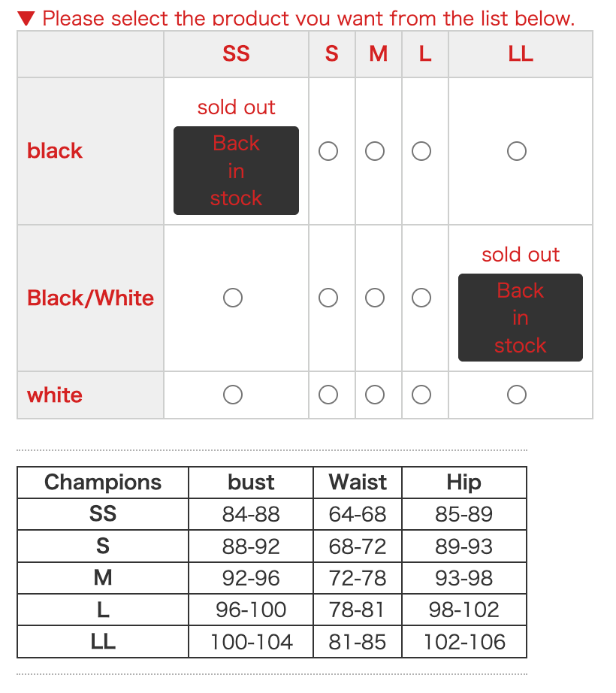Select Black/White in size SS
The width and height of the screenshot is (616, 693).
click(x=233, y=298)
